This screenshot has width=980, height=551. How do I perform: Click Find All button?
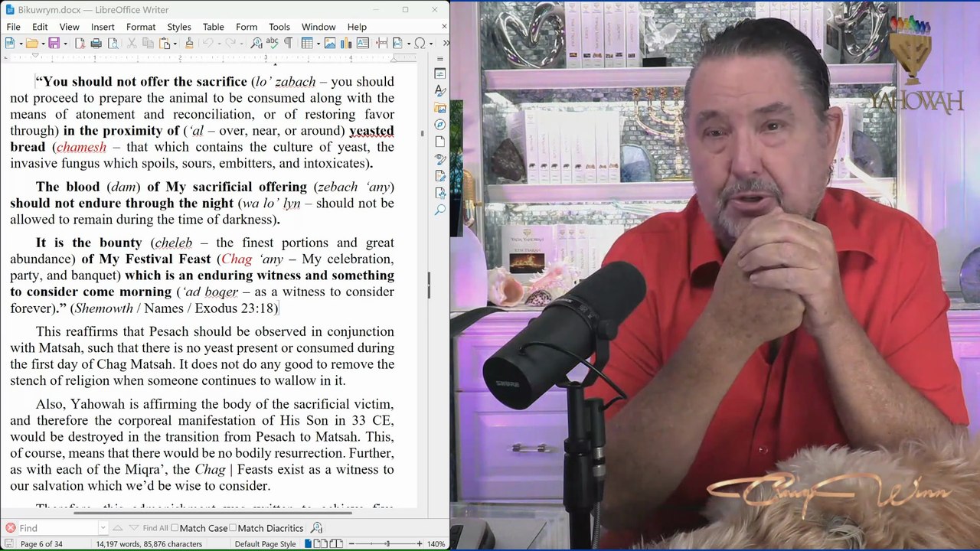pos(155,528)
